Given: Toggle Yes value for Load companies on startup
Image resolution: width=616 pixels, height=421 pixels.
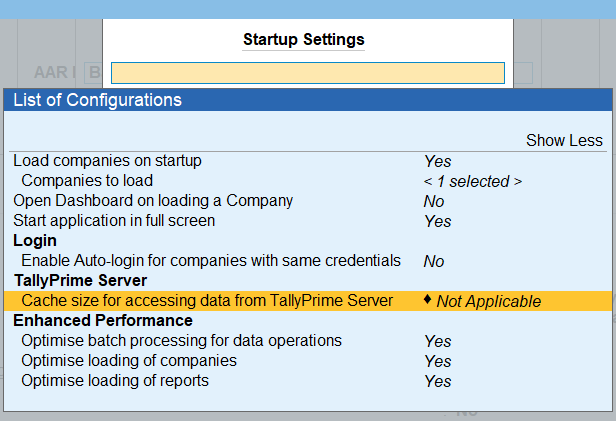Looking at the screenshot, I should click(437, 161).
